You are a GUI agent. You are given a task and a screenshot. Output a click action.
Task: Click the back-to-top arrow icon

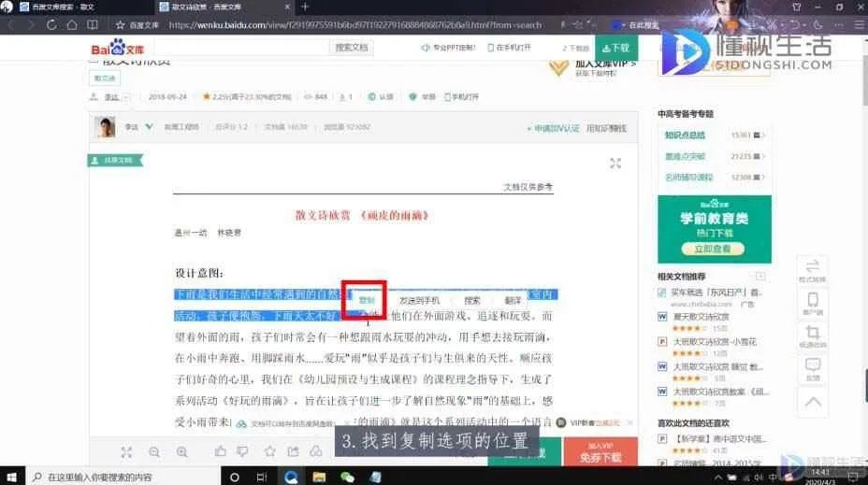pos(813,402)
